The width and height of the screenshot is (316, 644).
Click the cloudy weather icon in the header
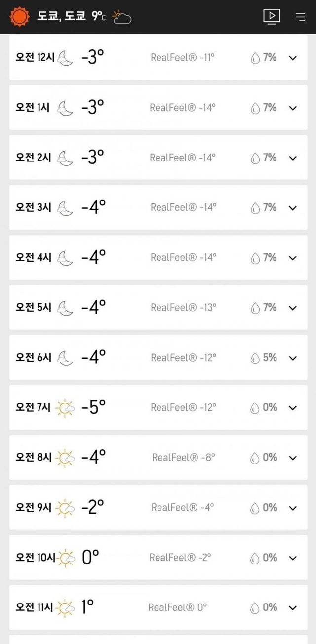coord(120,17)
